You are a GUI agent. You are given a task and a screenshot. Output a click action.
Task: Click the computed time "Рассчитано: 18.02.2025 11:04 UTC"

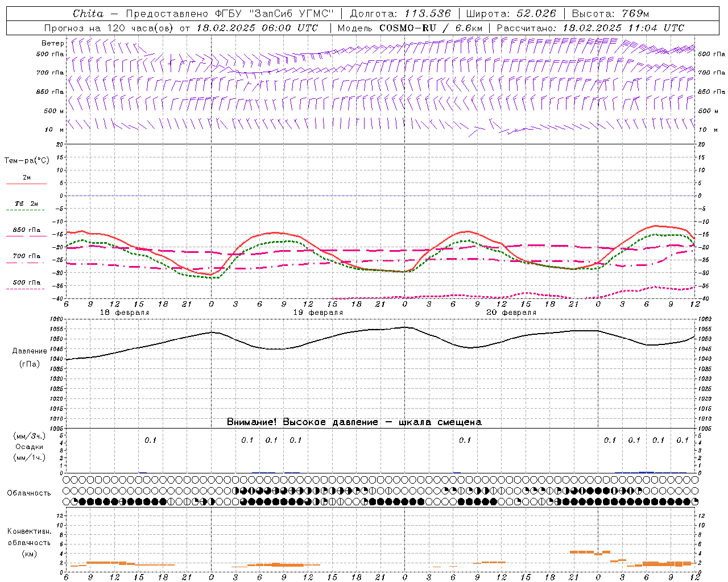click(x=590, y=28)
